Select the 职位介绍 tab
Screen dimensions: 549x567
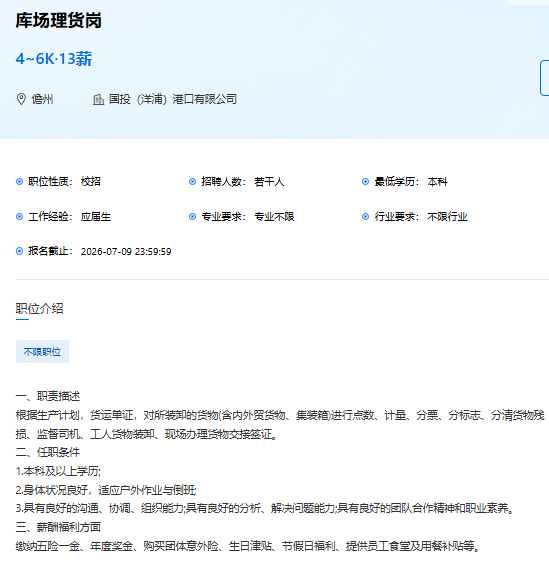click(x=39, y=309)
